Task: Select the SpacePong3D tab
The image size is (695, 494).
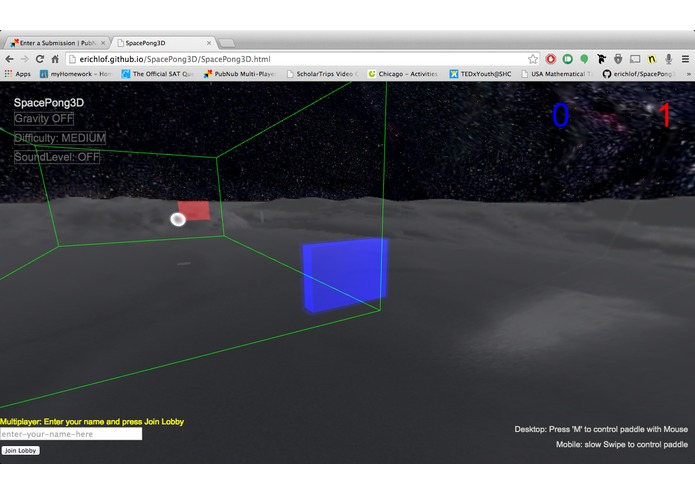Action: (163, 43)
